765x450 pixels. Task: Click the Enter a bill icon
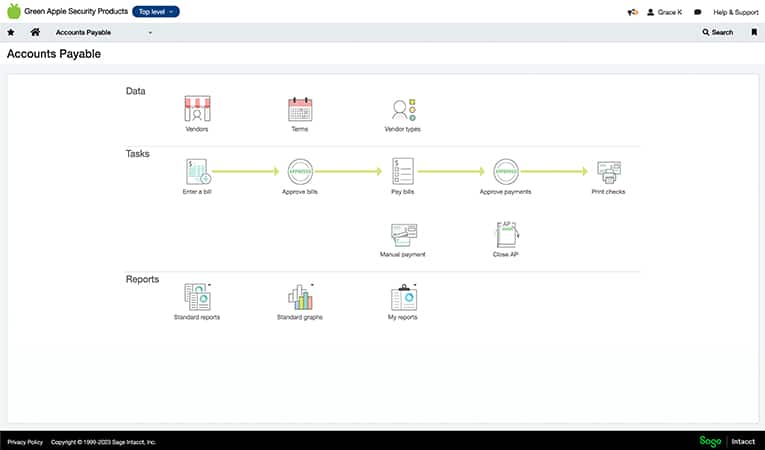(x=198, y=171)
